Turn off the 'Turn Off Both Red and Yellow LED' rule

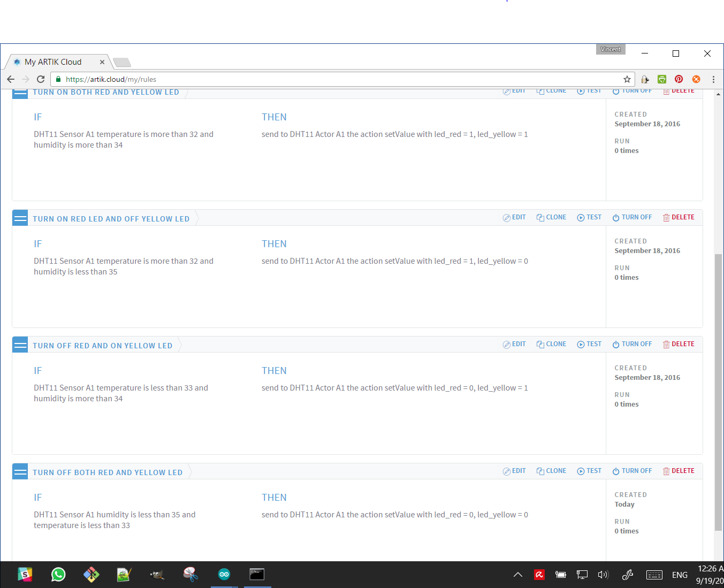[x=632, y=471]
